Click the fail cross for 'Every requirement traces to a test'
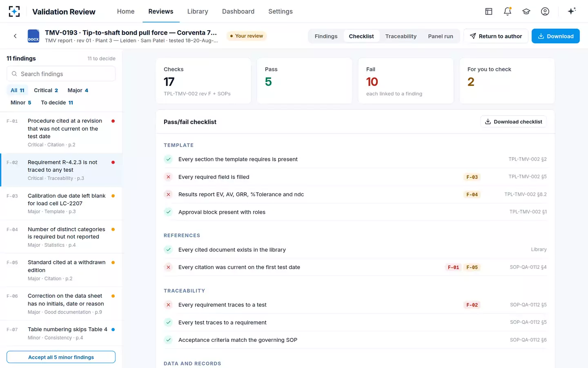Image resolution: width=588 pixels, height=368 pixels. coord(168,305)
